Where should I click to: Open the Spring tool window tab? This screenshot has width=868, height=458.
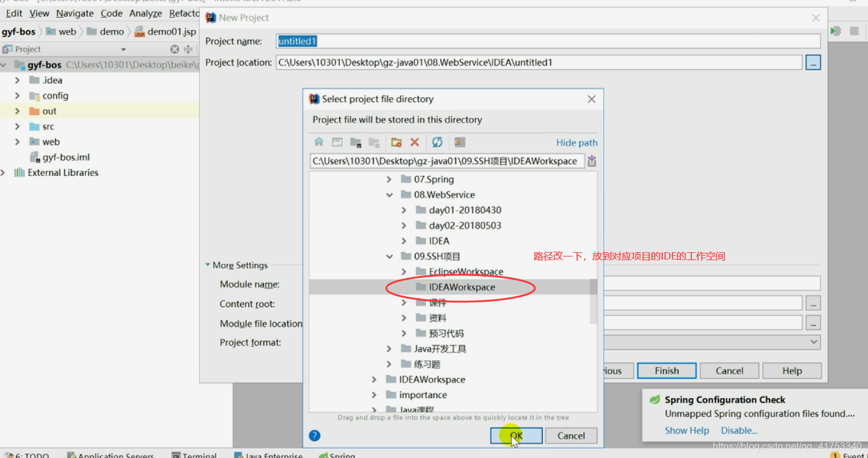click(337, 454)
